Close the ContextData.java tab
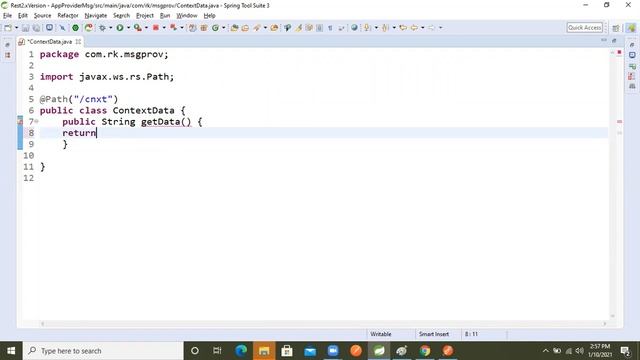 click(x=78, y=42)
